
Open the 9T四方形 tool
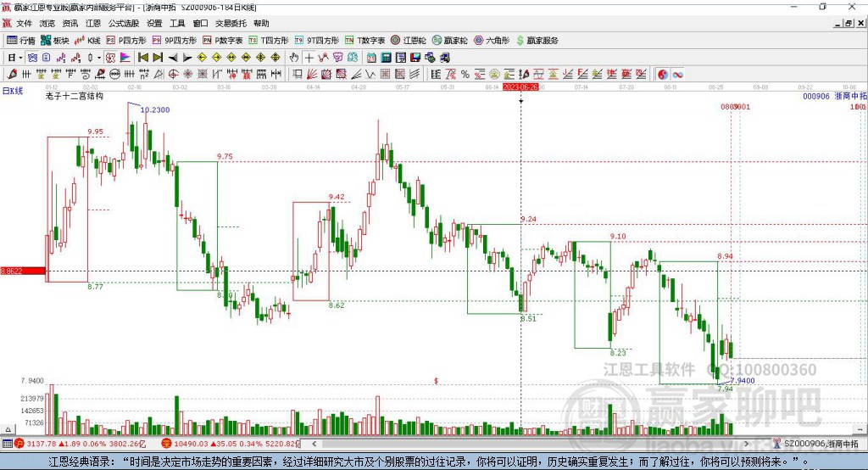pyautogui.click(x=317, y=41)
